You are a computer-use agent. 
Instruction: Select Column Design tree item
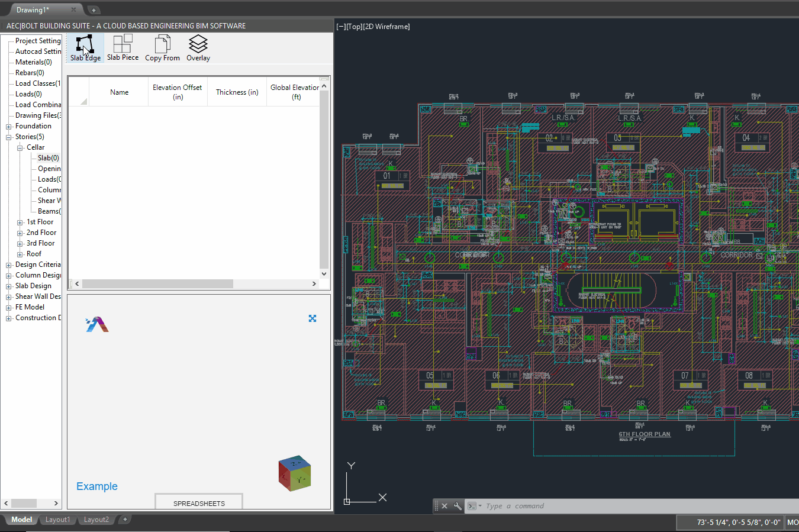tap(38, 275)
